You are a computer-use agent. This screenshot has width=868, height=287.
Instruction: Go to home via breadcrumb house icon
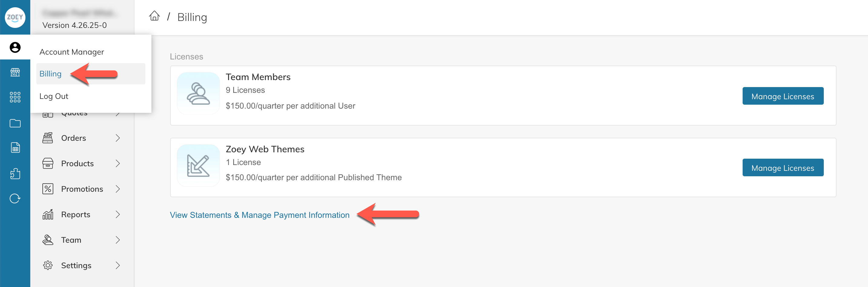pyautogui.click(x=154, y=16)
